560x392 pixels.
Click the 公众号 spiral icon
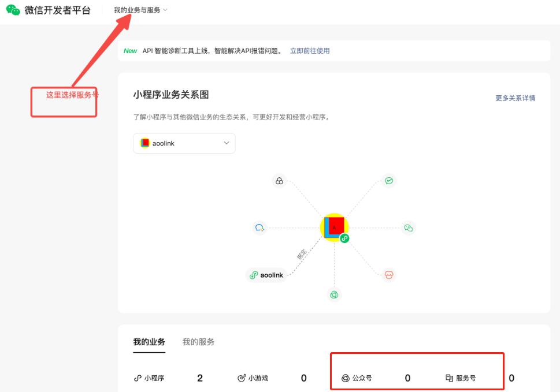pos(346,378)
